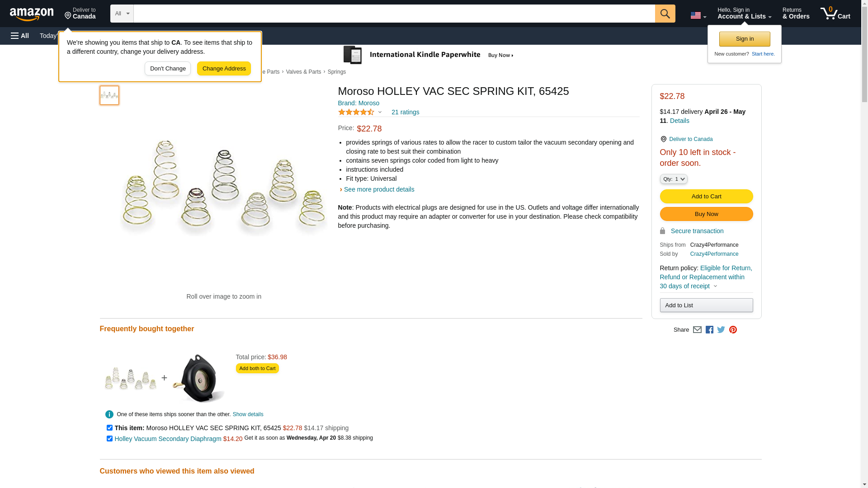Focus the Amazon search input field

click(394, 14)
